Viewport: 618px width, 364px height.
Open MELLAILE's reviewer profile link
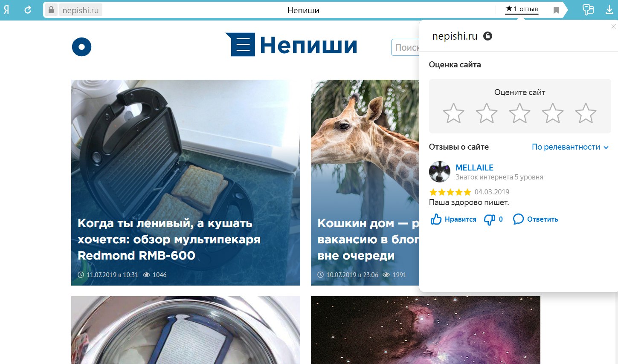tap(474, 168)
